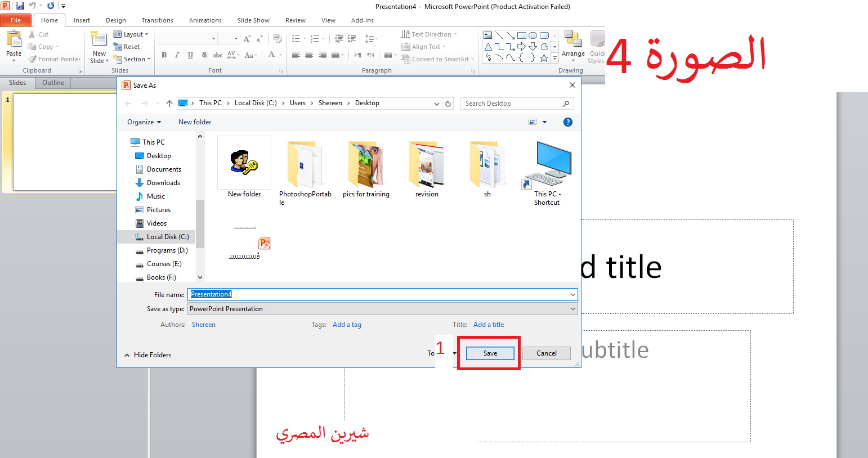Image resolution: width=868 pixels, height=458 pixels.
Task: Toggle Center text alignment
Action: [x=309, y=55]
